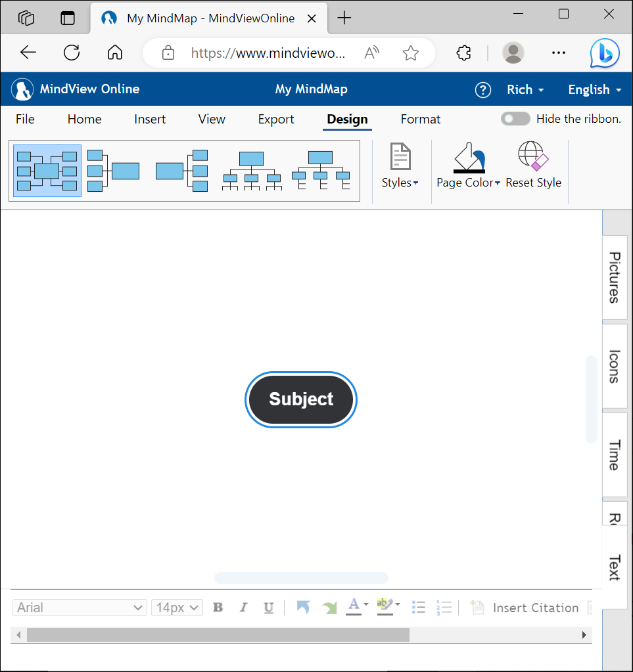Open the MindView help question mark
Screen dimensions: 633x672
click(x=482, y=90)
